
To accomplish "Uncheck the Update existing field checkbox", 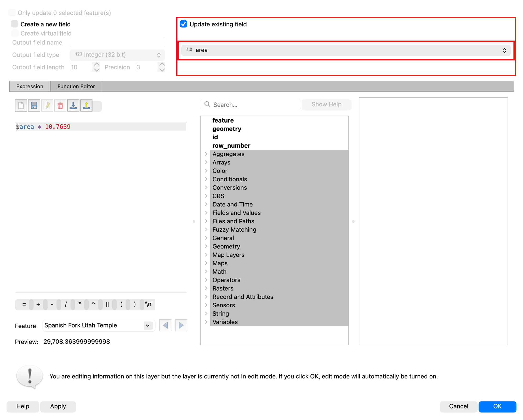I will [184, 24].
